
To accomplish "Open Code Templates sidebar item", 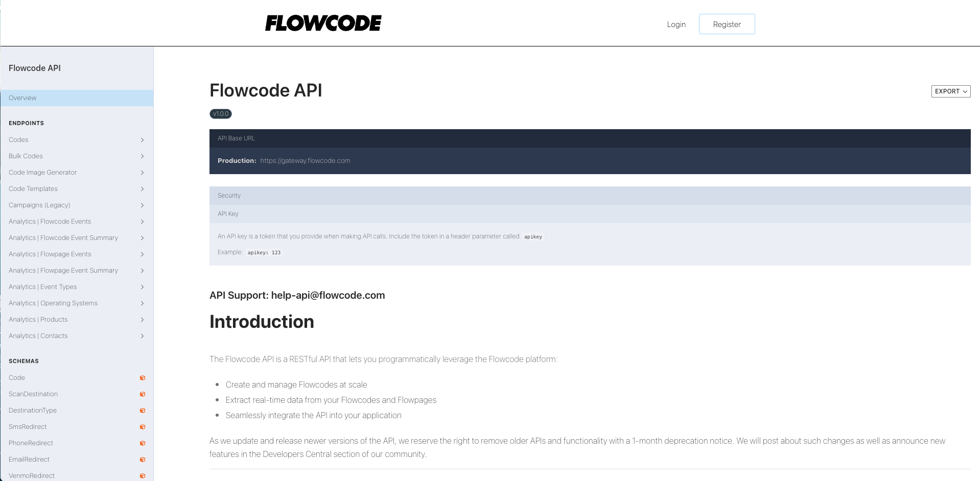I will (x=33, y=189).
